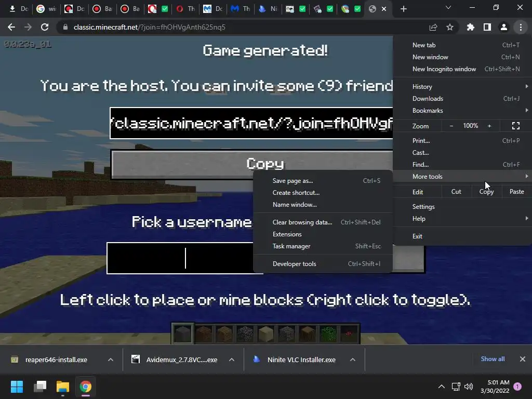532x399 pixels.
Task: Open the clock and date in taskbar
Action: 495,387
